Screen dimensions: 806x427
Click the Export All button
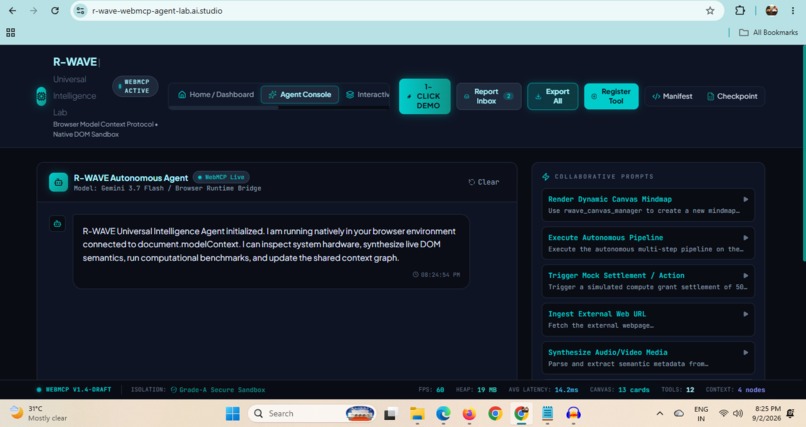553,96
